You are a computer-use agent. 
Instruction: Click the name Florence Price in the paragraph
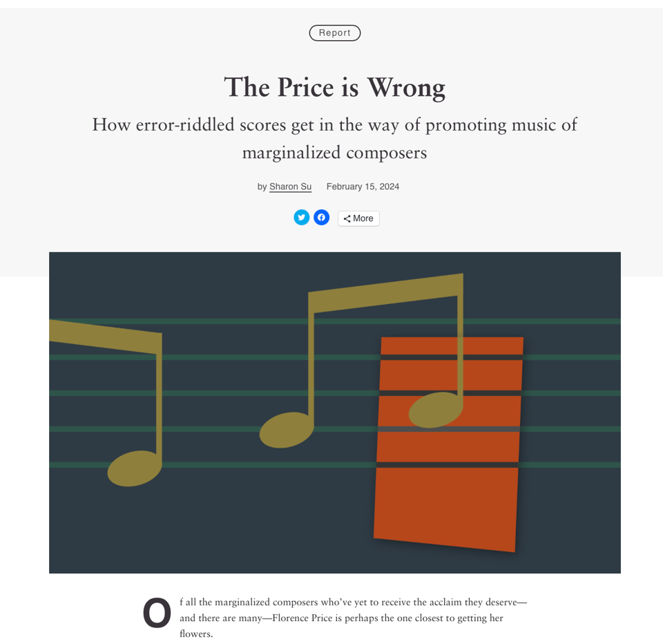pyautogui.click(x=302, y=618)
